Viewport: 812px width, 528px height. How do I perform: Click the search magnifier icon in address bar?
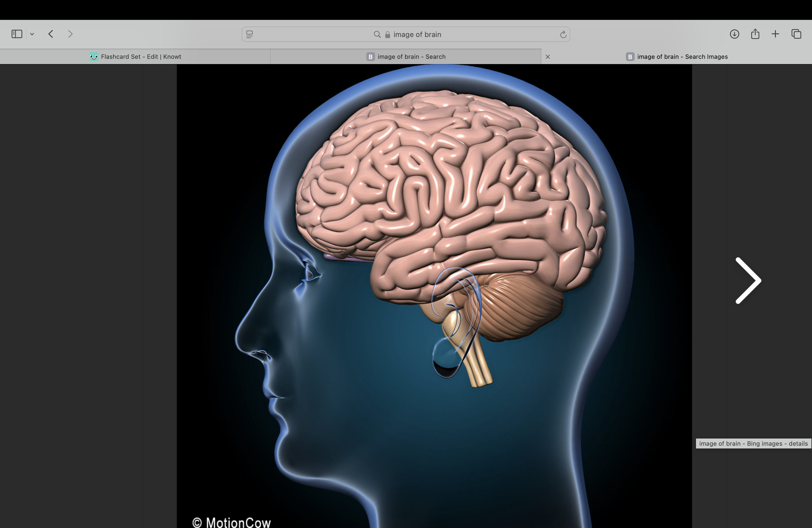click(377, 35)
